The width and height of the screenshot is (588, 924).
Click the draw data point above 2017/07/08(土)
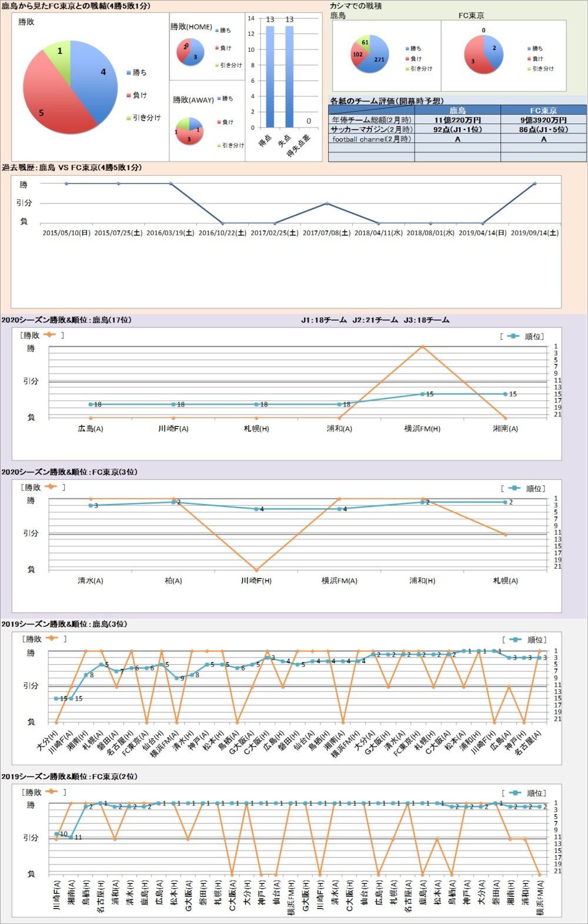(327, 204)
